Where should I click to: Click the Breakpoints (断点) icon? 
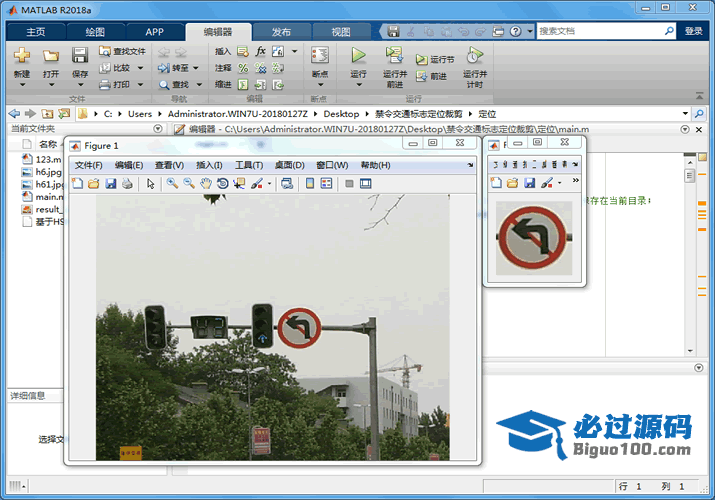point(320,56)
